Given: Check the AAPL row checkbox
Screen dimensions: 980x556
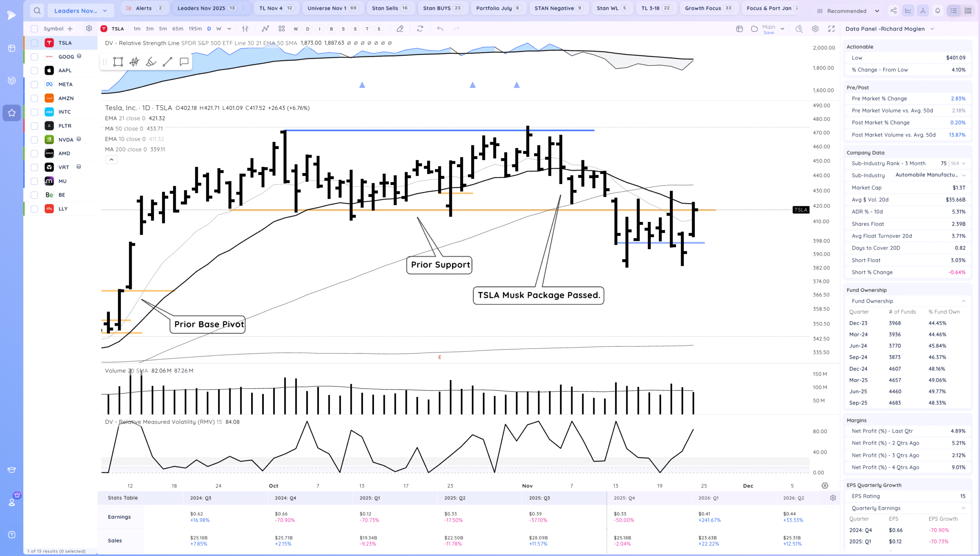Looking at the screenshot, I should 34,70.
